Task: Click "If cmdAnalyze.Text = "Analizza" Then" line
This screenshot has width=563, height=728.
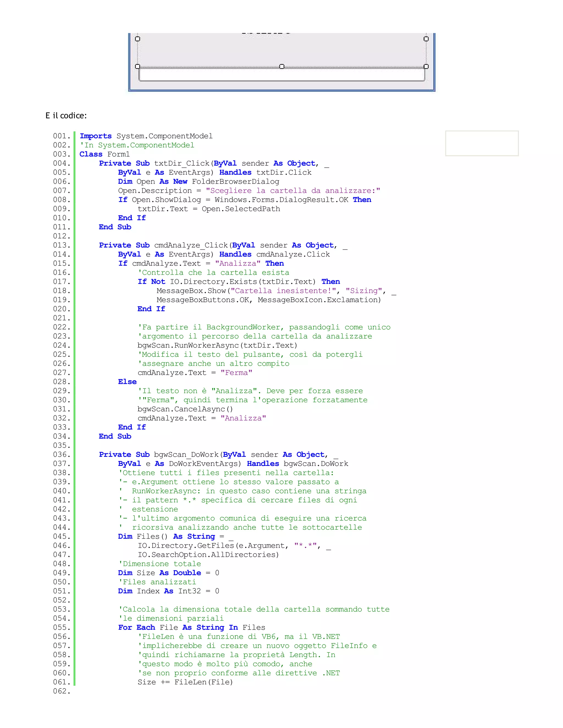Action: click(201, 263)
